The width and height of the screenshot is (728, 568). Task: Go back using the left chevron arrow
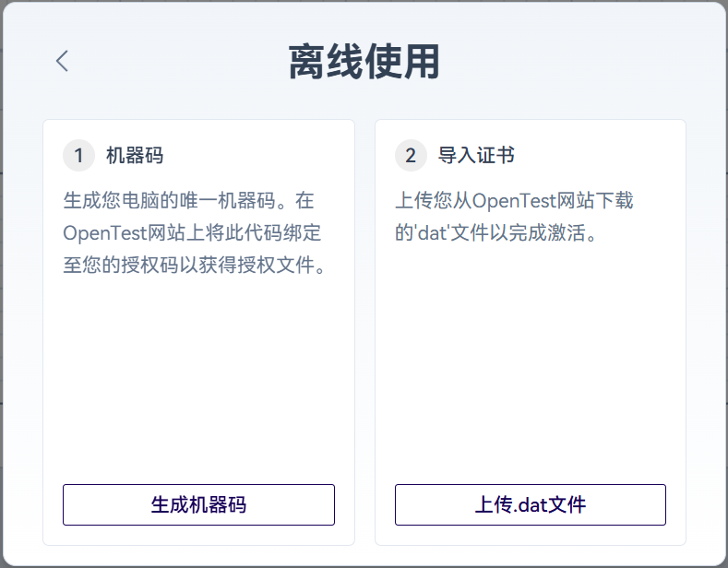tap(62, 62)
